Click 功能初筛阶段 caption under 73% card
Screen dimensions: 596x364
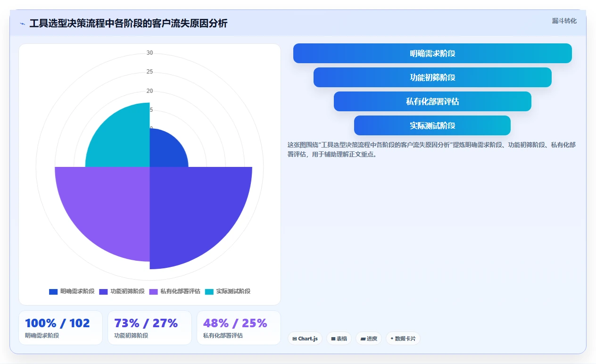[131, 336]
